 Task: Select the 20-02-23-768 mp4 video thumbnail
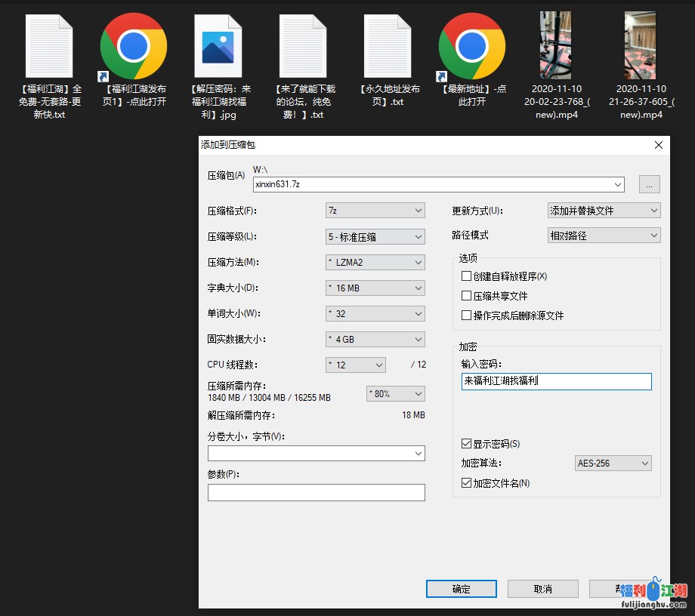coord(556,47)
